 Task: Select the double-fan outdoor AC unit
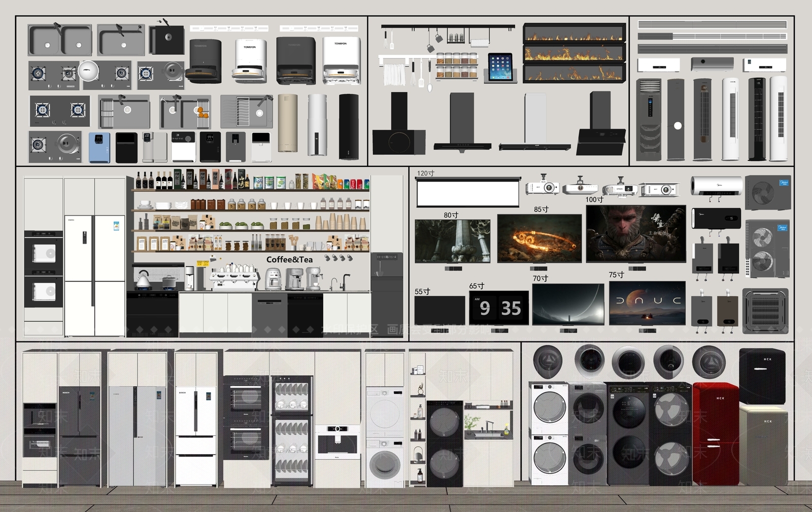[767, 249]
